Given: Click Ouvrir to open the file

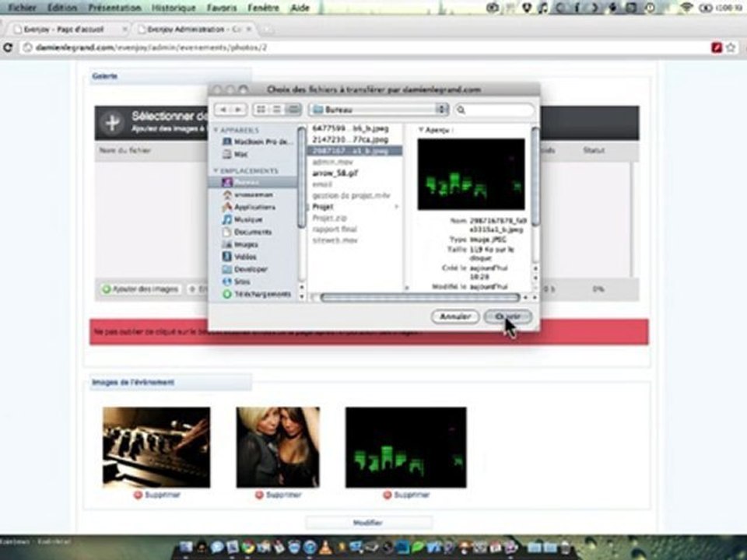Looking at the screenshot, I should click(x=508, y=317).
